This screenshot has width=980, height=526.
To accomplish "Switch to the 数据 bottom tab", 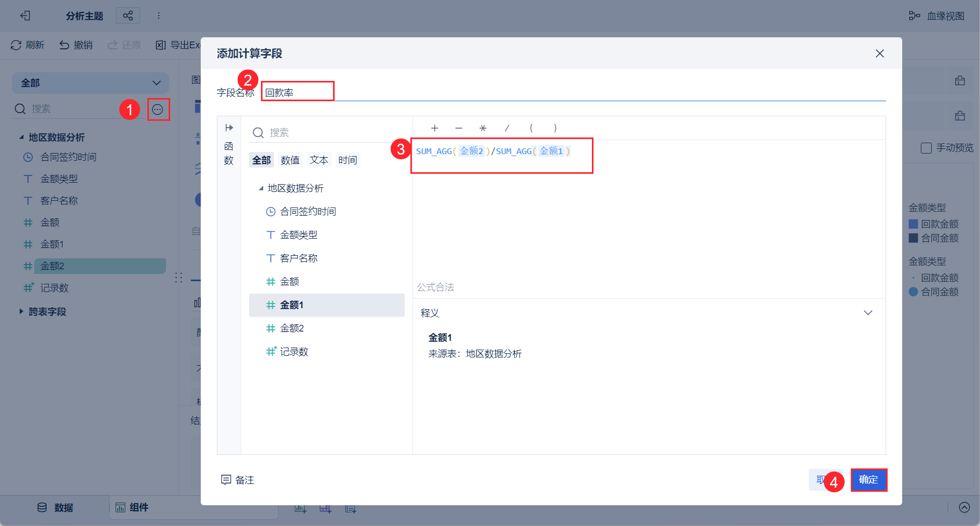I will 56,507.
